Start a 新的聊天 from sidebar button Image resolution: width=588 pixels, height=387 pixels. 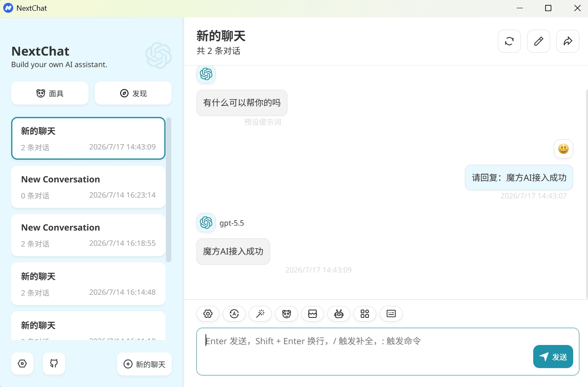coord(145,364)
